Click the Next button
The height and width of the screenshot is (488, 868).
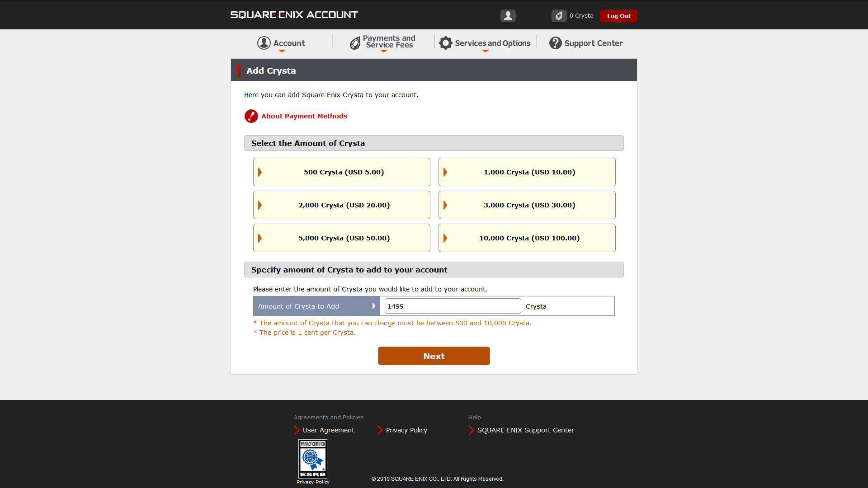434,356
